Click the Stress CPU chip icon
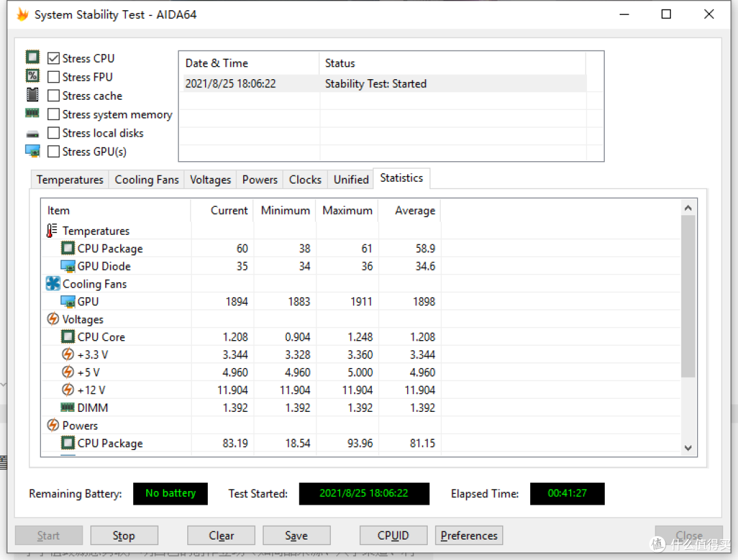The image size is (738, 560). (x=33, y=57)
